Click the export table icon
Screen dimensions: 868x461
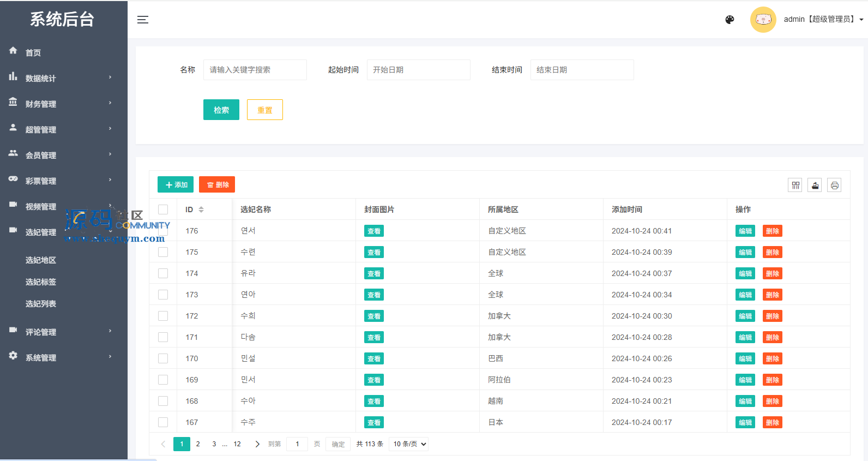815,185
